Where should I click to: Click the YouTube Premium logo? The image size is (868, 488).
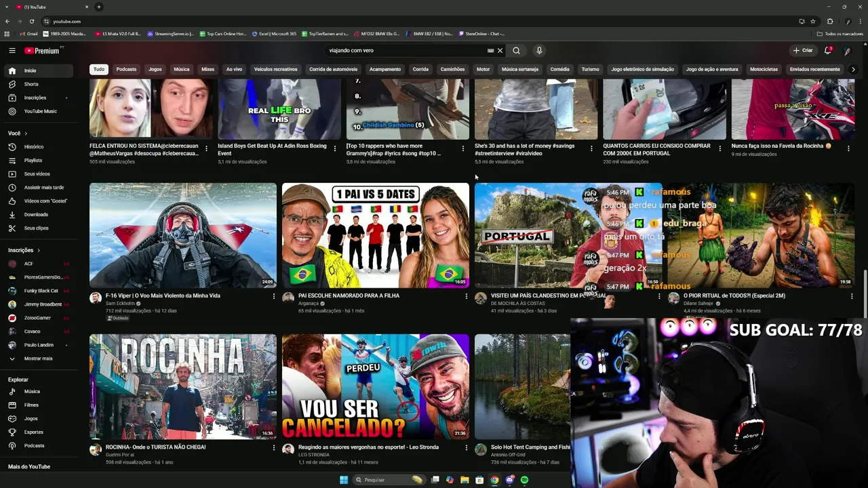[43, 50]
